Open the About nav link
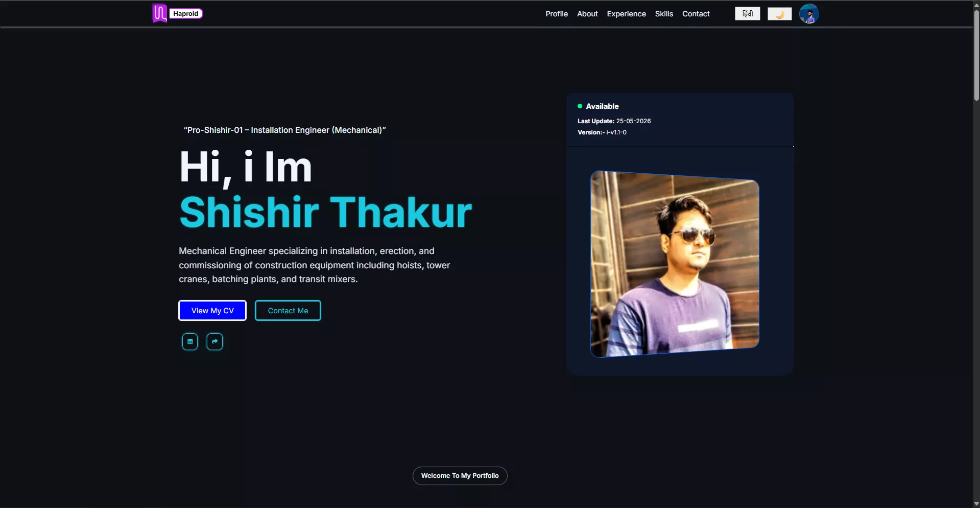This screenshot has height=508, width=980. [587, 14]
